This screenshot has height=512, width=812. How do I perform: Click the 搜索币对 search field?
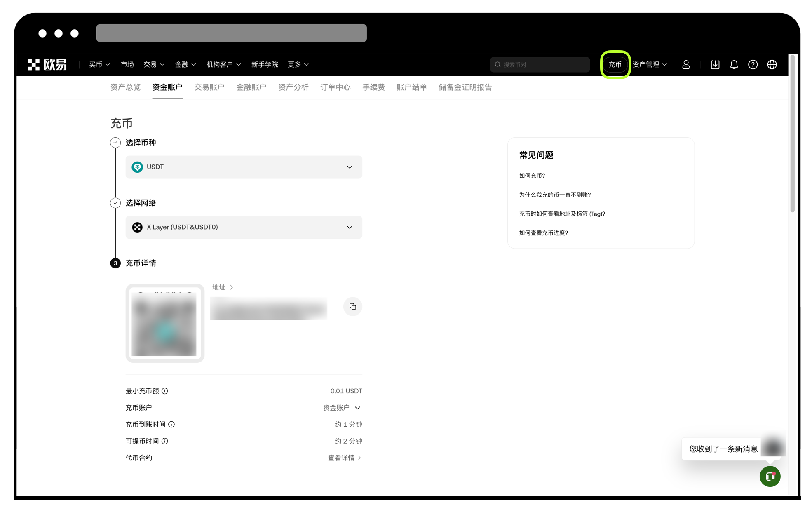[x=539, y=64]
